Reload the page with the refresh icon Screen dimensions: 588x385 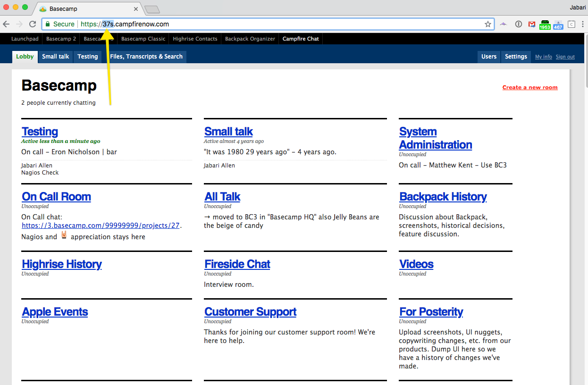pyautogui.click(x=33, y=24)
